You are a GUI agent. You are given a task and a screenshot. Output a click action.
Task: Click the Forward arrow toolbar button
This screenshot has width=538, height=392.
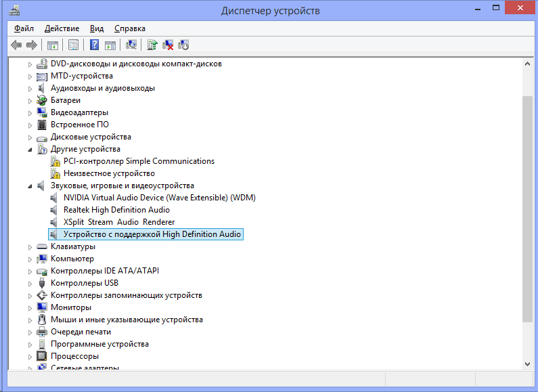pyautogui.click(x=31, y=45)
